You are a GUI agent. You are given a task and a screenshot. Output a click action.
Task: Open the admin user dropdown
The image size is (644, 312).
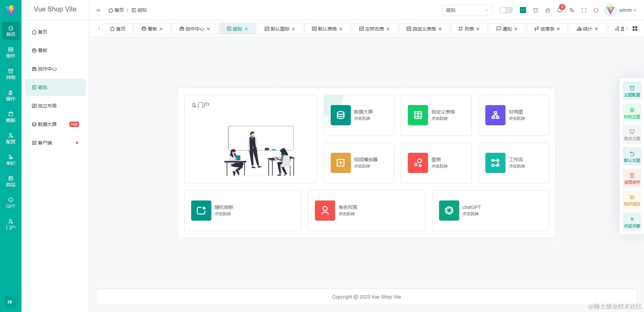[x=623, y=10]
